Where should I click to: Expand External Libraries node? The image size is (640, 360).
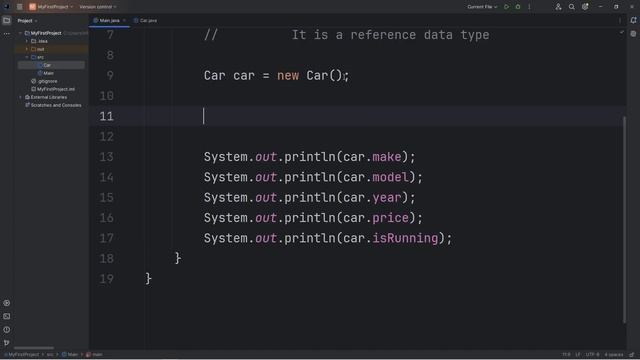[x=20, y=97]
